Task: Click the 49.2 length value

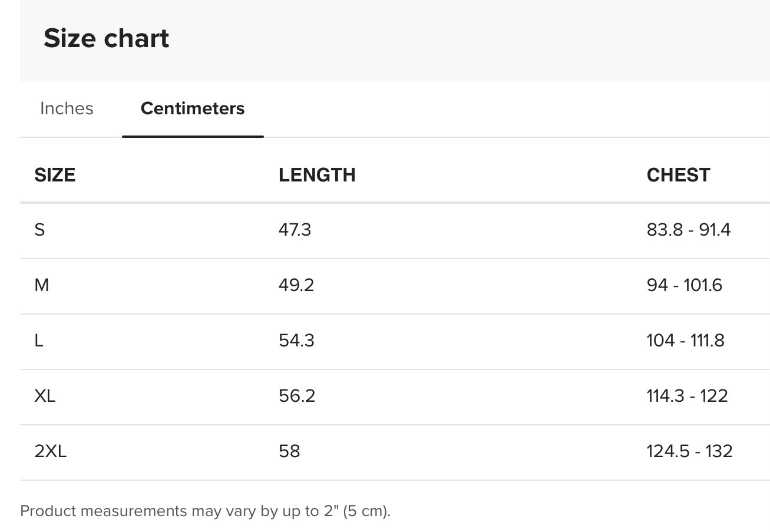Action: tap(296, 285)
